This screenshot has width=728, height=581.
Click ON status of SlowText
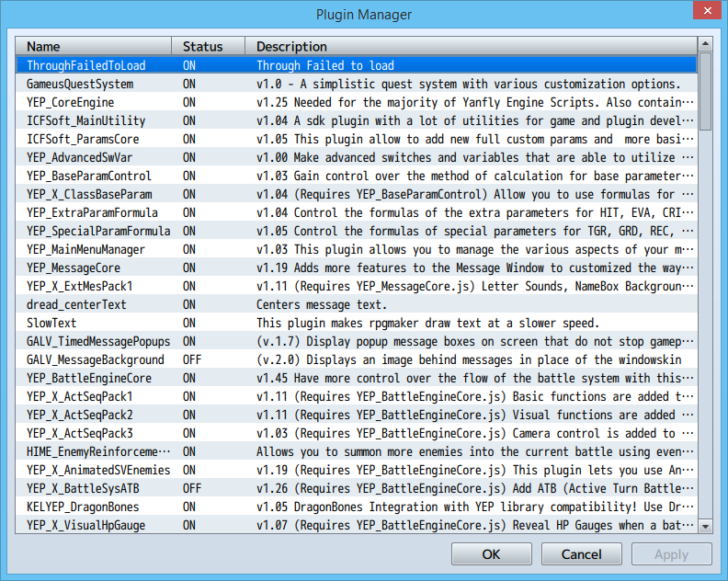(189, 323)
